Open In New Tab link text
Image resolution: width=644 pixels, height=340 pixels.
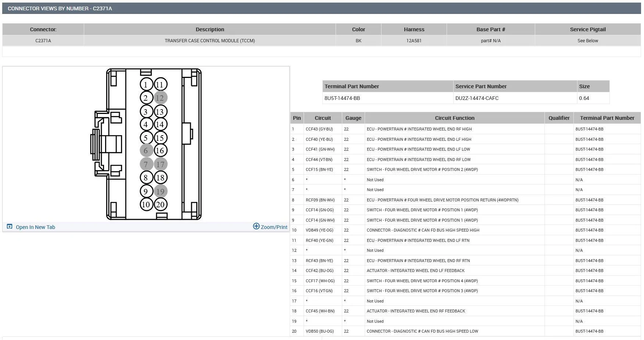(x=35, y=227)
